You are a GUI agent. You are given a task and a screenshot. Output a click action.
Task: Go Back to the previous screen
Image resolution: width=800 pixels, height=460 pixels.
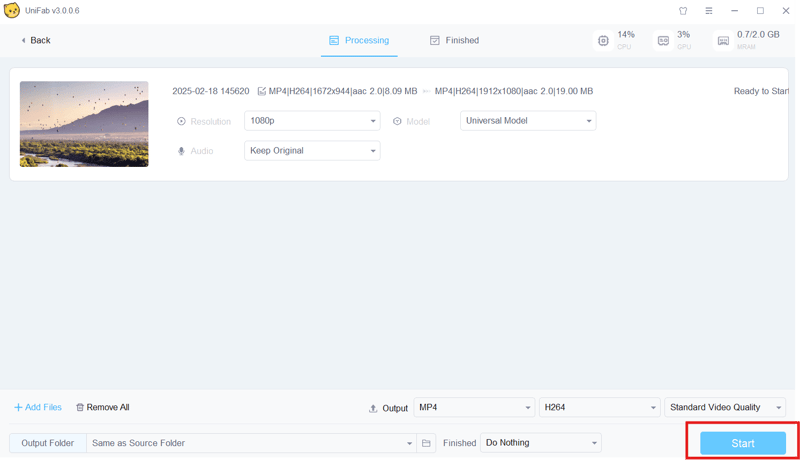35,41
